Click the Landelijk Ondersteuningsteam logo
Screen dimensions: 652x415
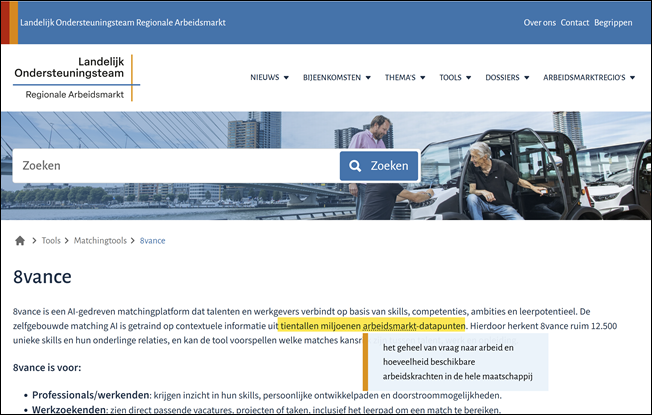point(77,78)
